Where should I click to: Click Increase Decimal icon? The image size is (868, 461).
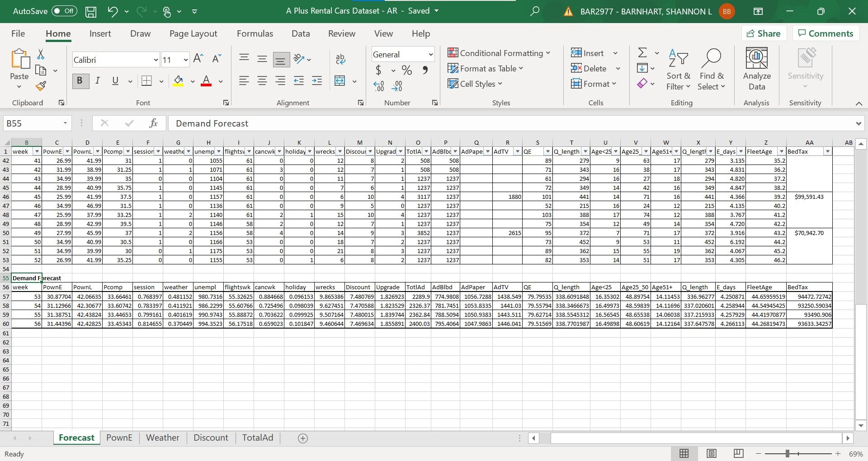(379, 86)
